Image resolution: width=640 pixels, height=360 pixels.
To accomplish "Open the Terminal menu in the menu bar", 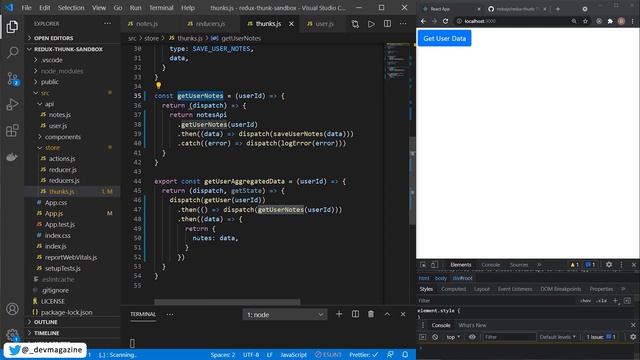I will click(x=161, y=8).
